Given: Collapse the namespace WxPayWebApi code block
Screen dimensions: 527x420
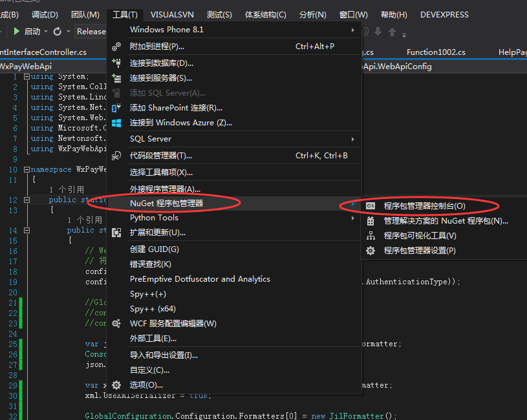Looking at the screenshot, I should click(x=26, y=170).
